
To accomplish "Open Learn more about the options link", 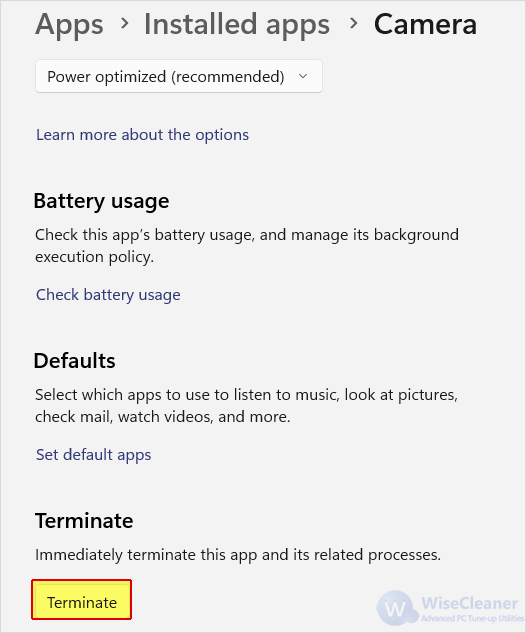I will point(143,135).
